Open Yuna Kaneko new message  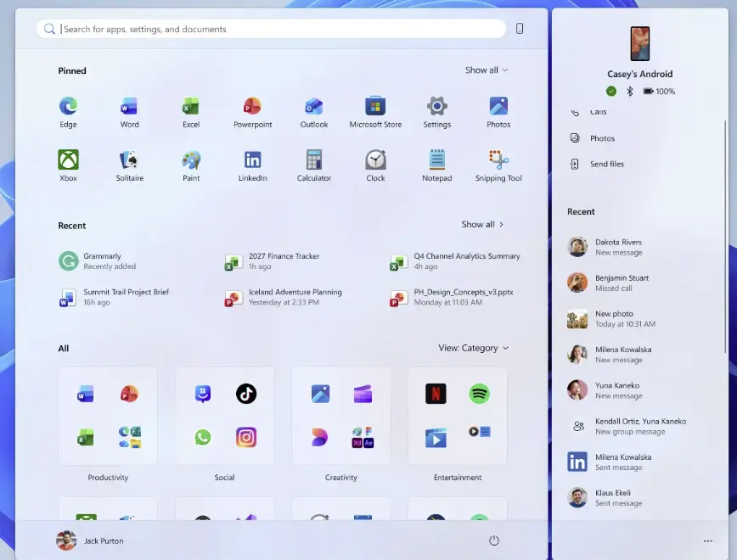click(x=605, y=390)
